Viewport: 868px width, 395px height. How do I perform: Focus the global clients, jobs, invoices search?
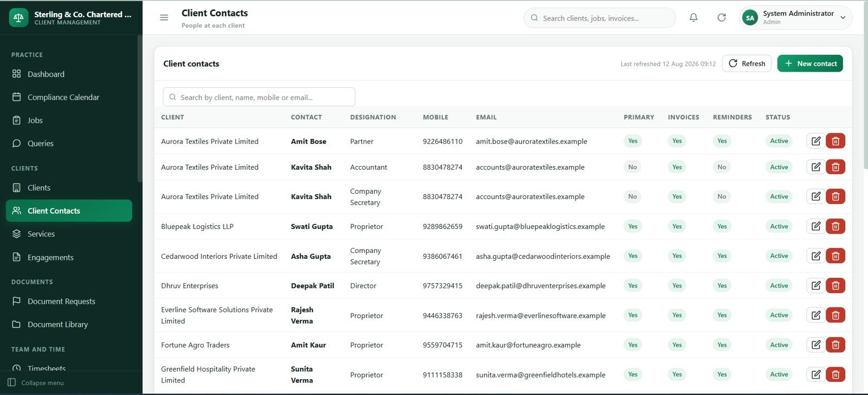pyautogui.click(x=599, y=18)
